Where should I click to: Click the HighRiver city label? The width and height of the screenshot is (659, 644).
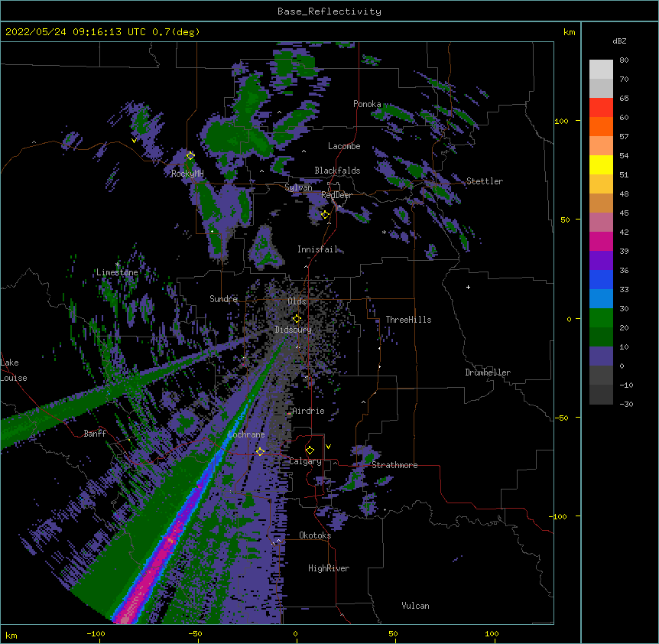[329, 568]
